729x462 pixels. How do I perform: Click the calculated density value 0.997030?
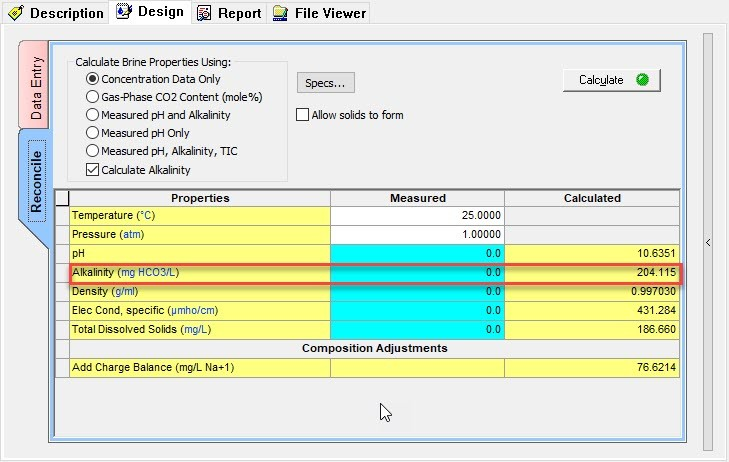tap(653, 291)
